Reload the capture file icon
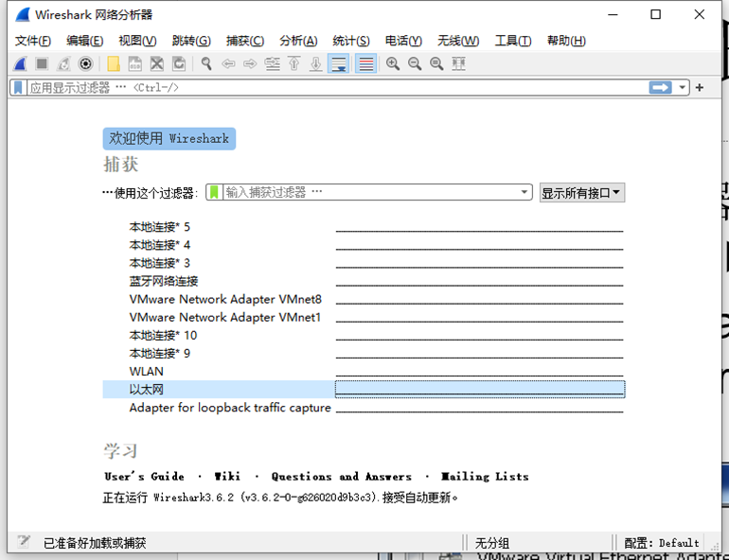 (x=179, y=63)
